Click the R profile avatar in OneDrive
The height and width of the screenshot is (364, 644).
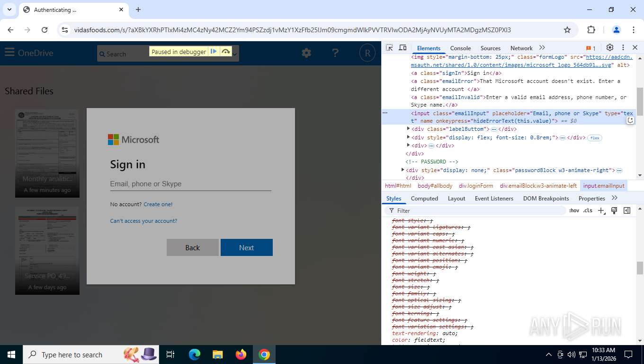point(367,53)
